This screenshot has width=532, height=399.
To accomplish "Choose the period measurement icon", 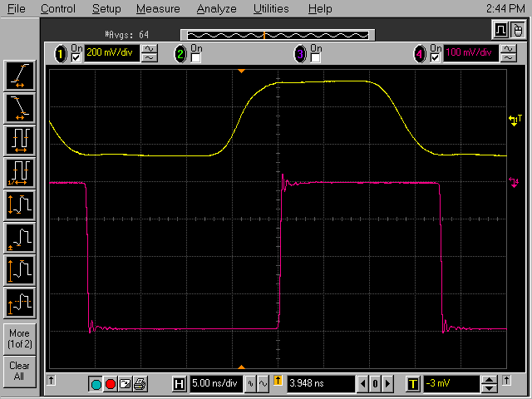I will (20, 140).
